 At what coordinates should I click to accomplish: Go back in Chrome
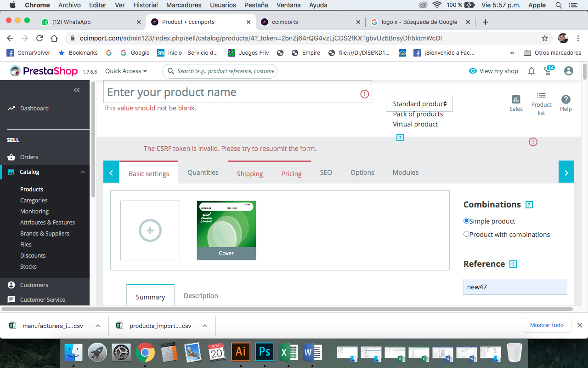(x=10, y=38)
